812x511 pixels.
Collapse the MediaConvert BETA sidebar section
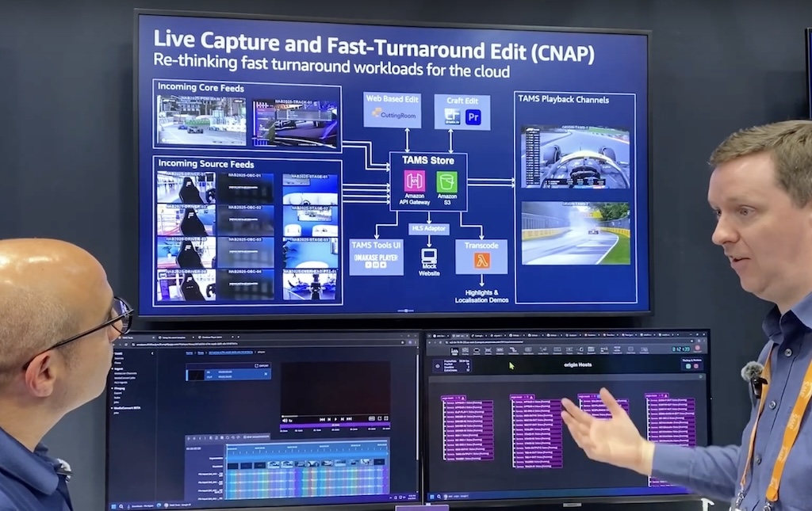(x=113, y=407)
